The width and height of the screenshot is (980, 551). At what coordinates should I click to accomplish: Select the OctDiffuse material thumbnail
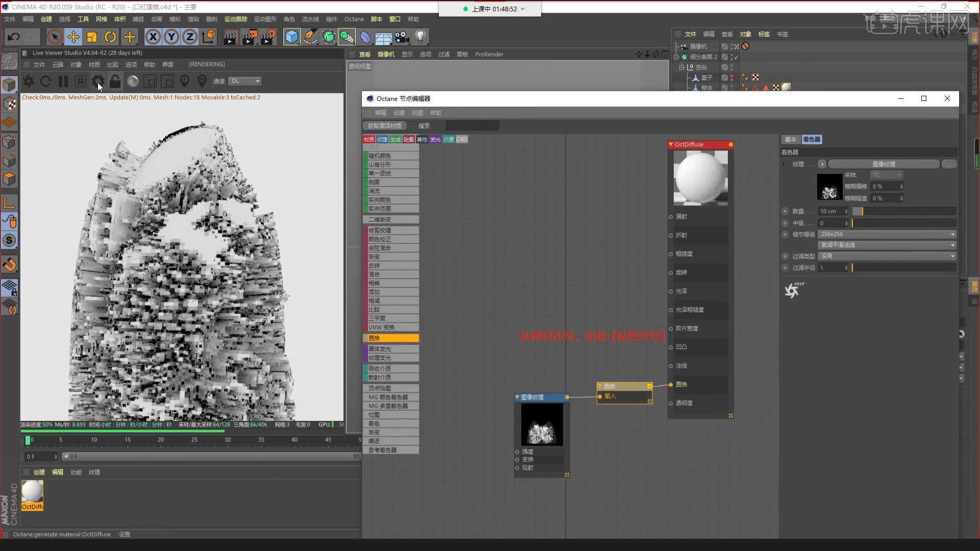pyautogui.click(x=32, y=495)
